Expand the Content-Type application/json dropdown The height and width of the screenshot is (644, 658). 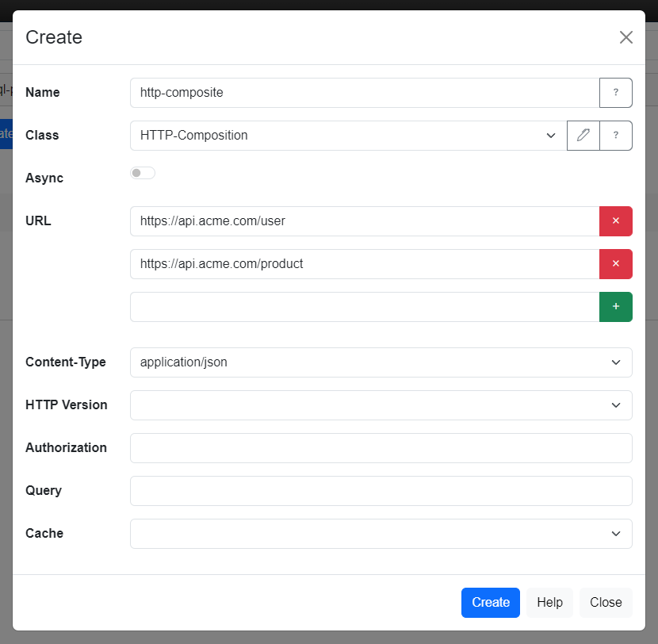(381, 362)
